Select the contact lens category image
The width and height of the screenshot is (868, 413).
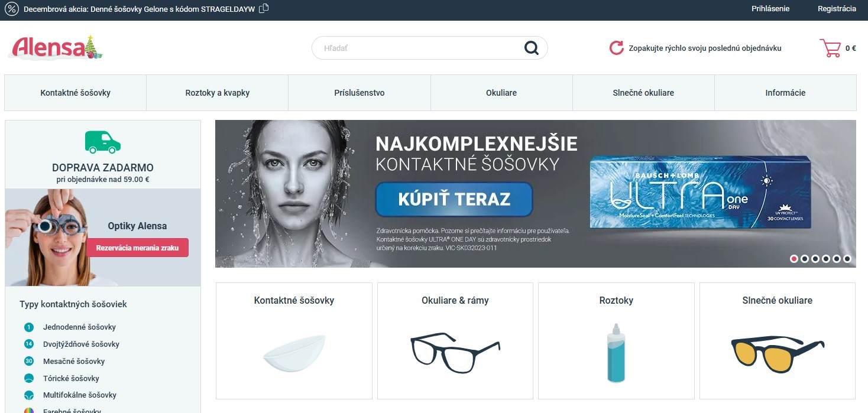click(x=294, y=353)
